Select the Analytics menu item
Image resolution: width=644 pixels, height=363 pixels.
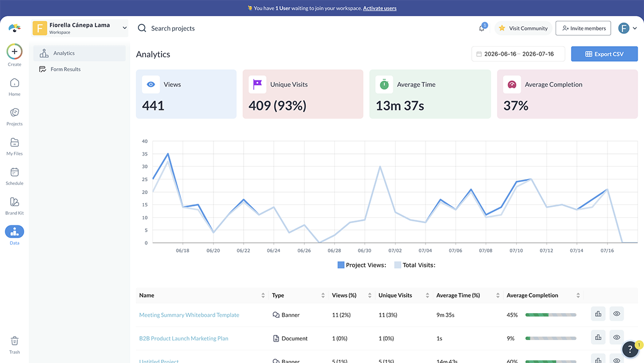pos(79,53)
